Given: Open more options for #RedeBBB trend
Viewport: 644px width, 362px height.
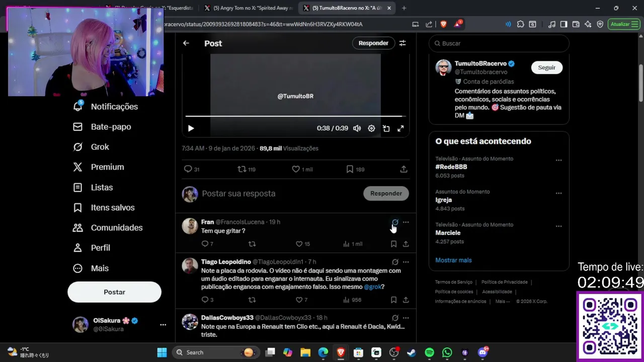Looking at the screenshot, I should coord(558,160).
